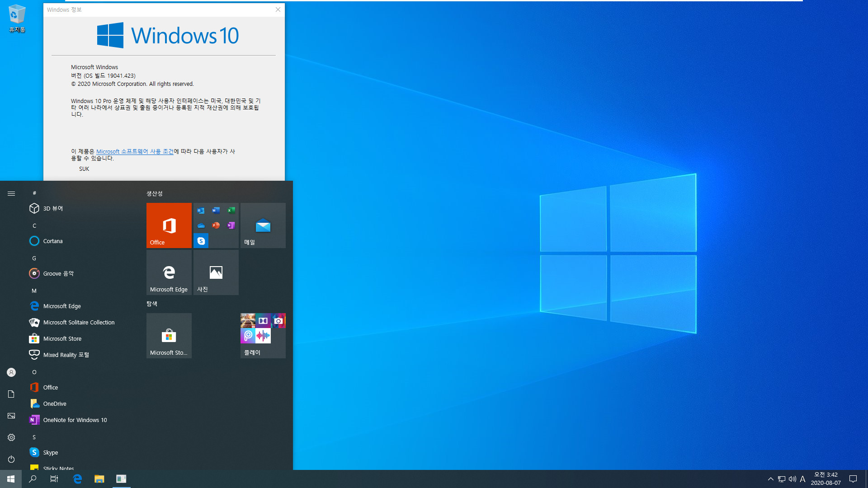The image size is (868, 488).
Task: Open OneDrive in the Office apps tile
Action: pos(201,225)
